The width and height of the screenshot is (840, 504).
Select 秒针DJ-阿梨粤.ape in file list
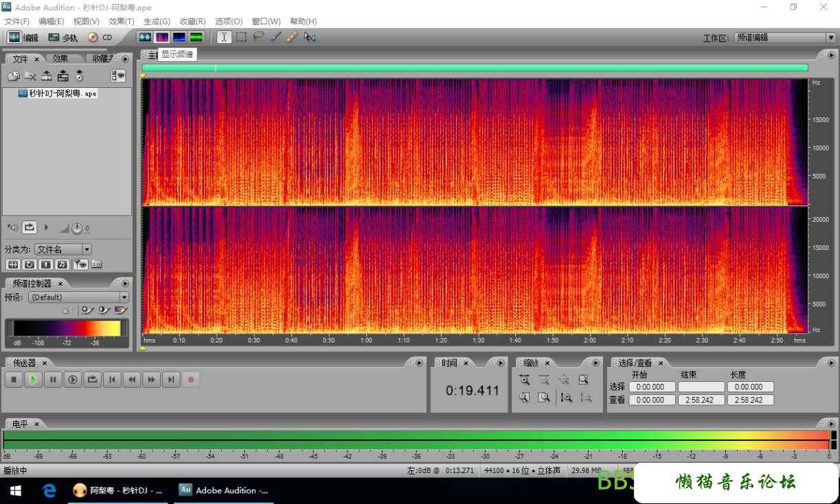[58, 93]
